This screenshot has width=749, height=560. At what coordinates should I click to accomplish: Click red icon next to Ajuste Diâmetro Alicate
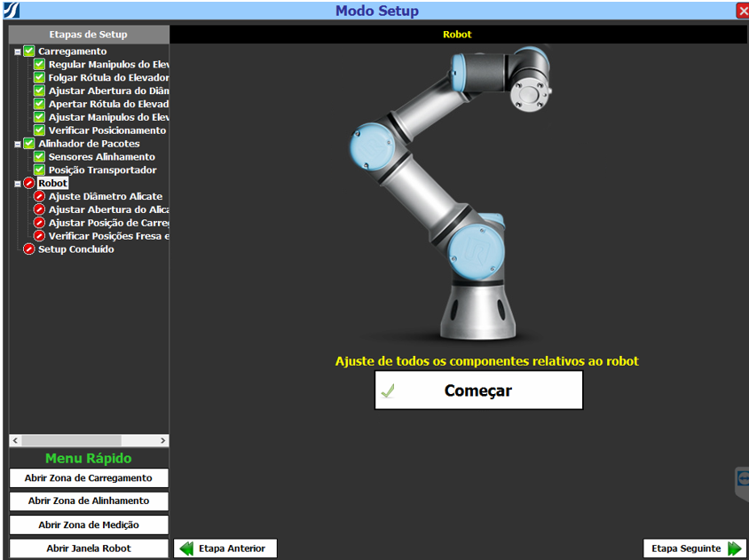point(40,197)
